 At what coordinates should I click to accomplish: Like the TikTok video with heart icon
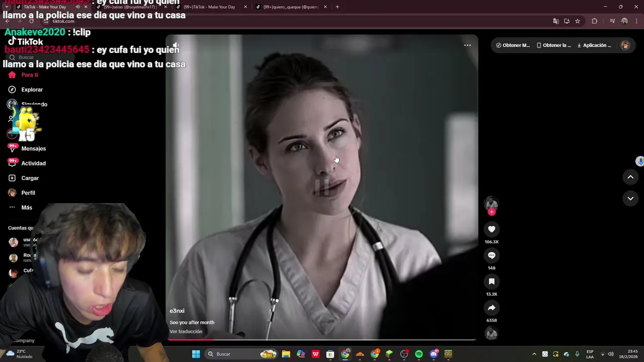point(492,229)
